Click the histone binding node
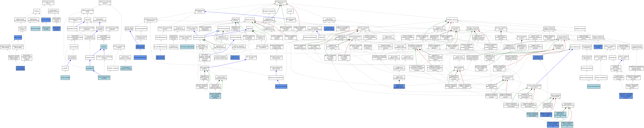 click(36, 29)
